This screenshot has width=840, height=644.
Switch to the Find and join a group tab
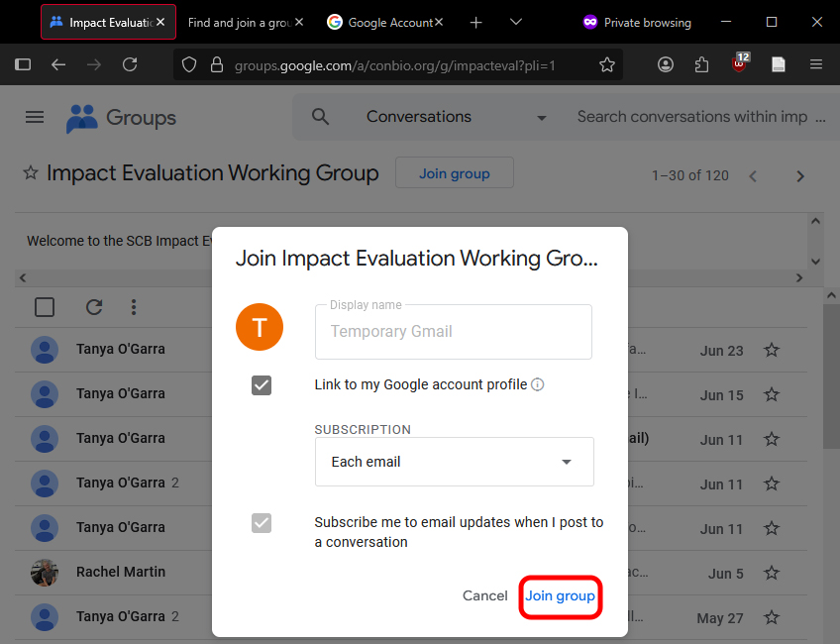[x=238, y=22]
